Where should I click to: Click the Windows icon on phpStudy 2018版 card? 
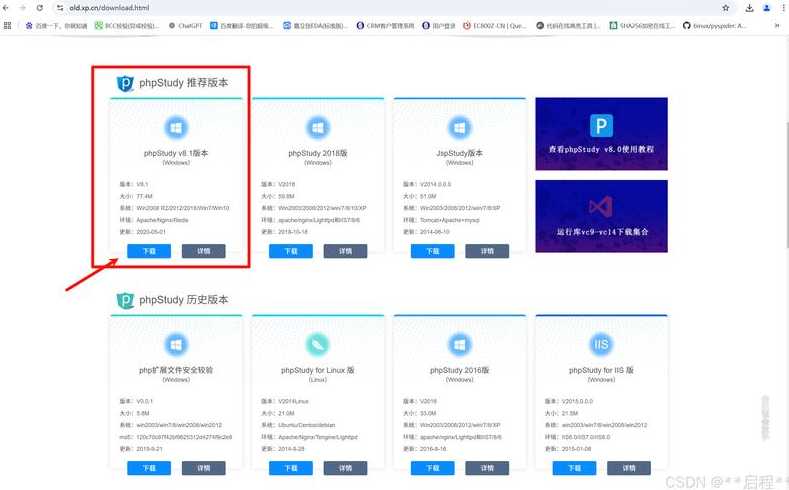[x=318, y=128]
